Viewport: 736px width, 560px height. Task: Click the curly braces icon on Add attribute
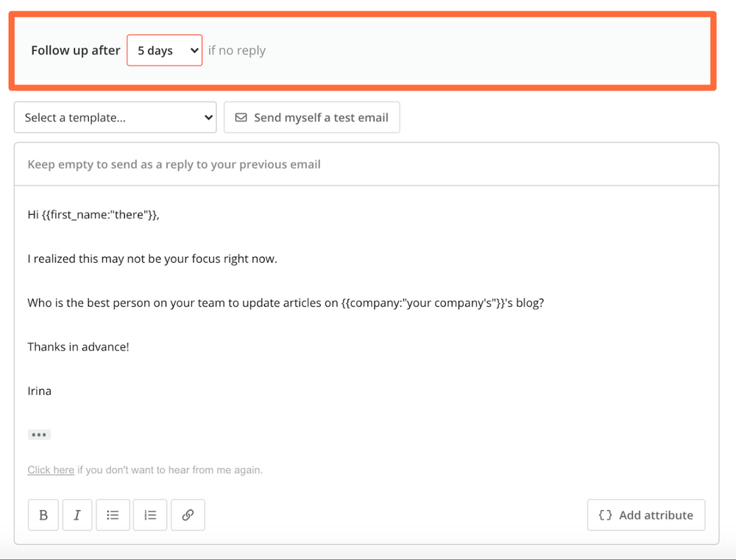605,515
